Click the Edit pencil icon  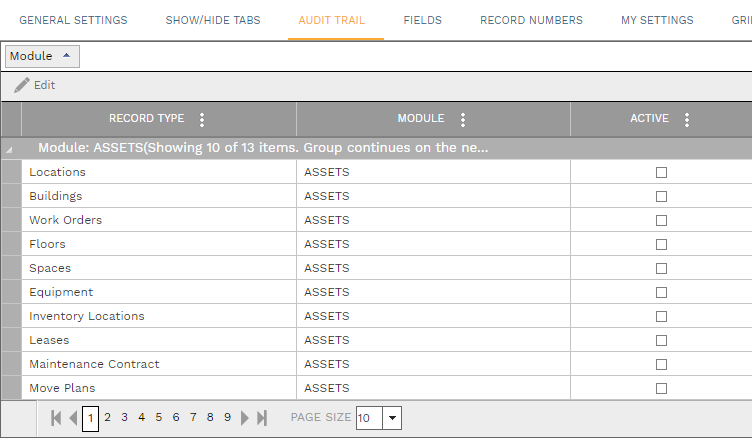pyautogui.click(x=22, y=86)
